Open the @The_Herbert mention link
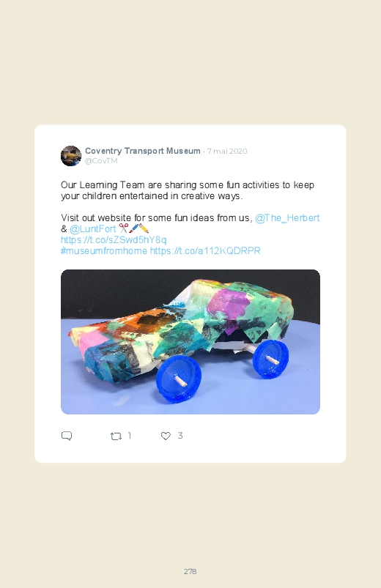Image resolution: width=381 pixels, height=588 pixels. tap(287, 218)
